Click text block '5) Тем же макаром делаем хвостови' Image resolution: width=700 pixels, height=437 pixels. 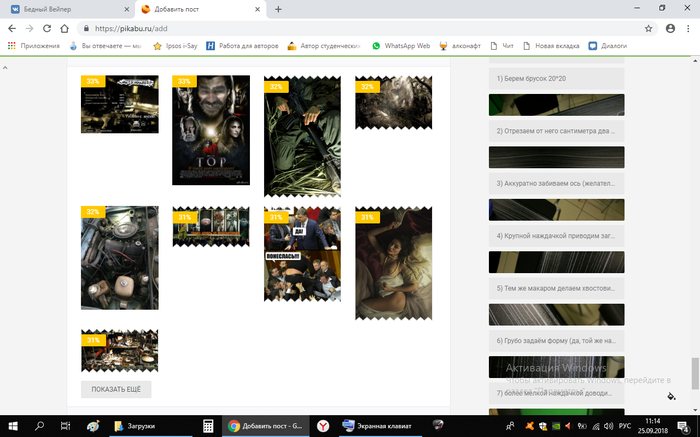[556, 288]
